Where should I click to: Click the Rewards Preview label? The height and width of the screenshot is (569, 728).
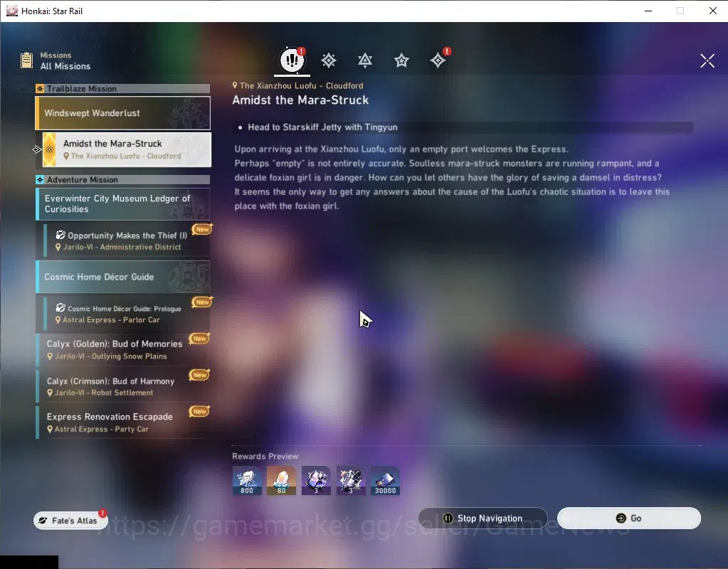point(265,456)
